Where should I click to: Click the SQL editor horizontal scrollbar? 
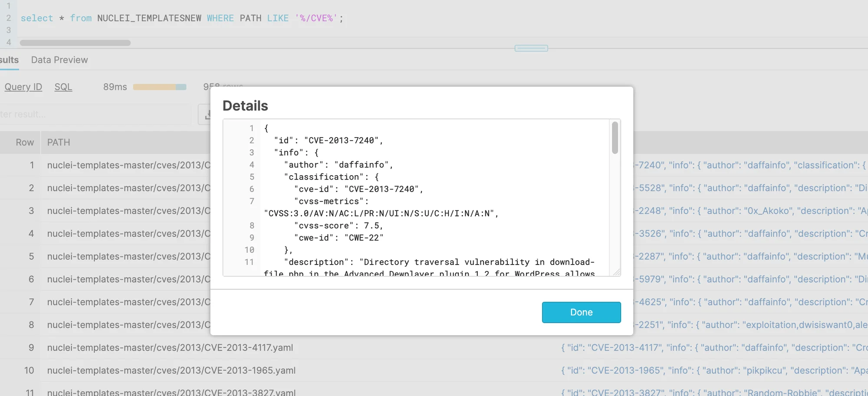coord(75,43)
